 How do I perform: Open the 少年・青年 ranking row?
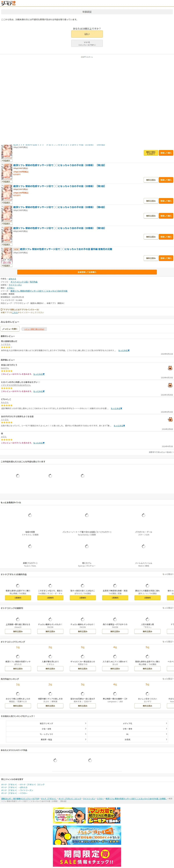point(127,729)
